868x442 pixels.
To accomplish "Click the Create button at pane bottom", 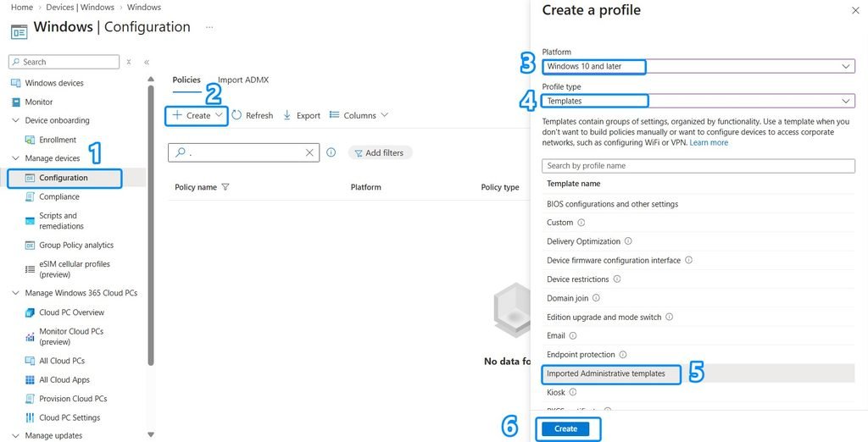I will click(x=565, y=428).
